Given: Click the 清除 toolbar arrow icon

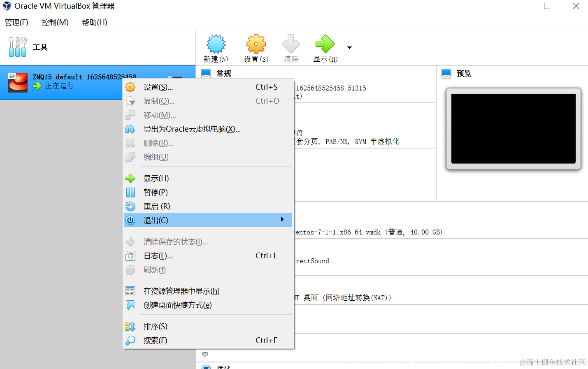Looking at the screenshot, I should coord(291,44).
